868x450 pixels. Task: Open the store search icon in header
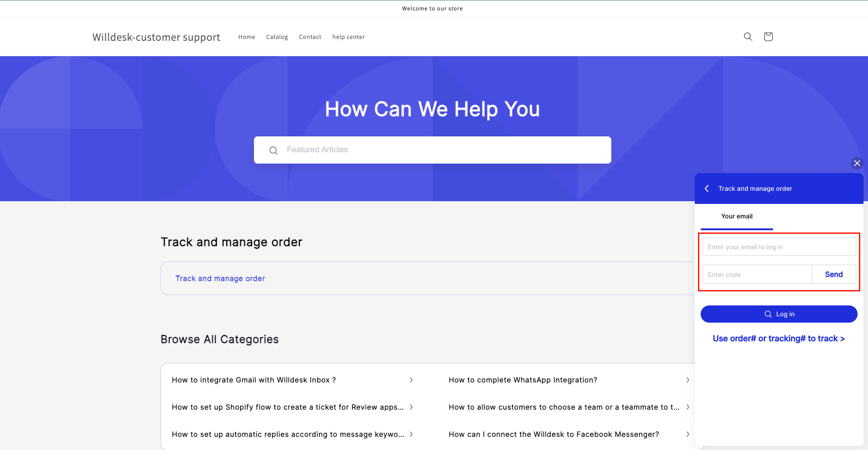tap(748, 37)
